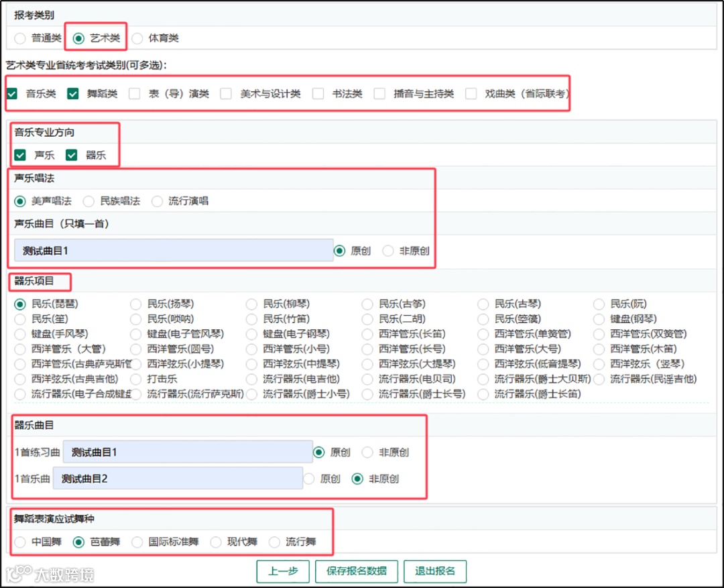Select instrument 民乐(扬琴)
The width and height of the screenshot is (724, 588).
click(x=135, y=304)
